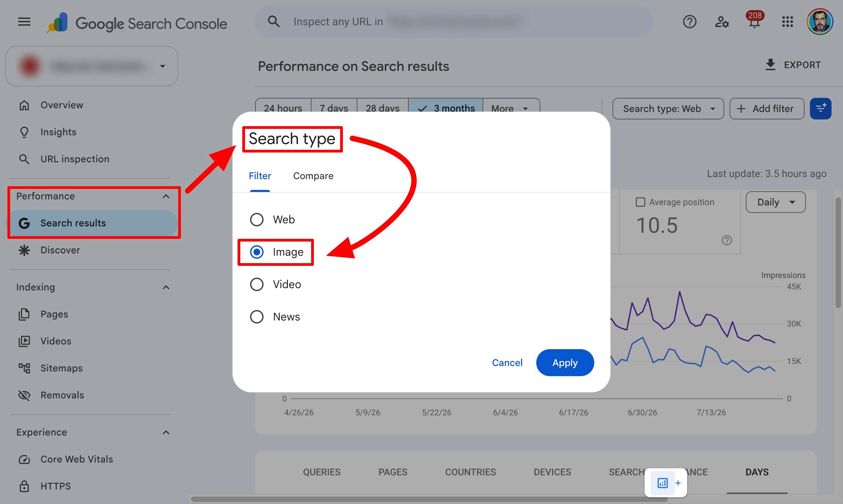Toggle the Average position checkbox
This screenshot has height=504, width=843.
pos(640,202)
